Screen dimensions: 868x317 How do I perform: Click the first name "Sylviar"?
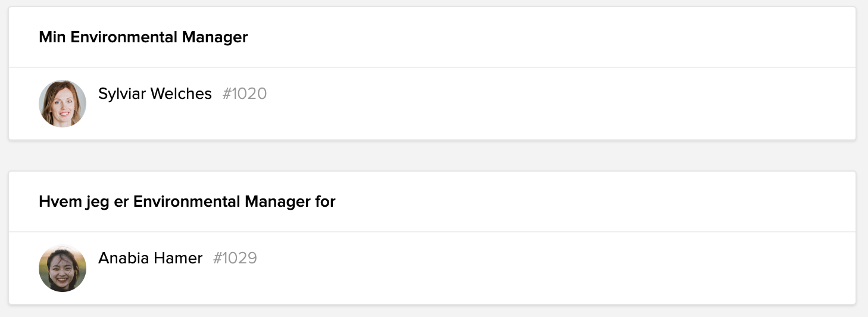coord(121,94)
